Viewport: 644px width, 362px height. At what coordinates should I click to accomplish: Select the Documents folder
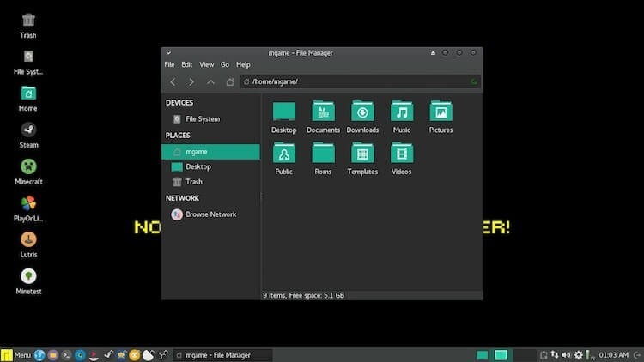click(323, 118)
